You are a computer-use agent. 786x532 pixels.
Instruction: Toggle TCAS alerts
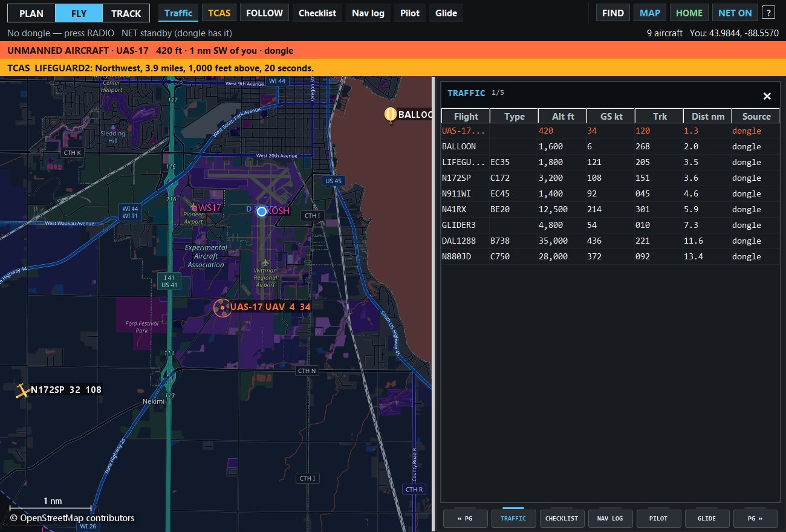(219, 13)
